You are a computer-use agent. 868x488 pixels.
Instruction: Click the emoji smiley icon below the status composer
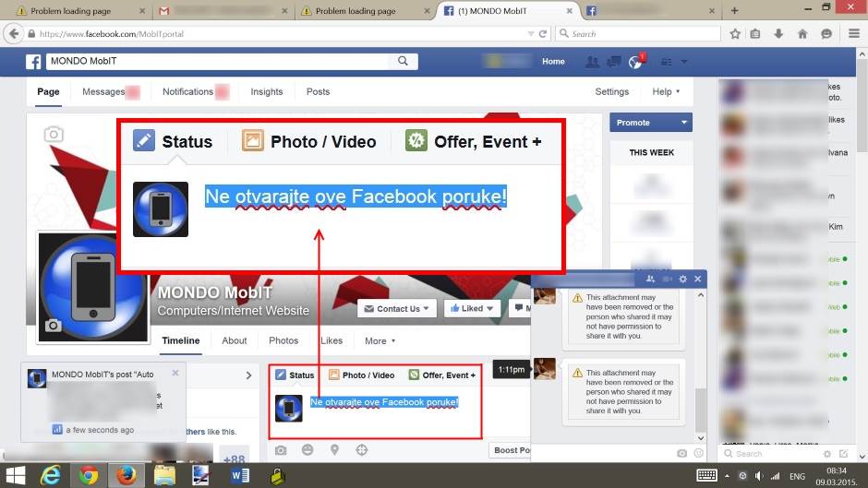pyautogui.click(x=307, y=450)
